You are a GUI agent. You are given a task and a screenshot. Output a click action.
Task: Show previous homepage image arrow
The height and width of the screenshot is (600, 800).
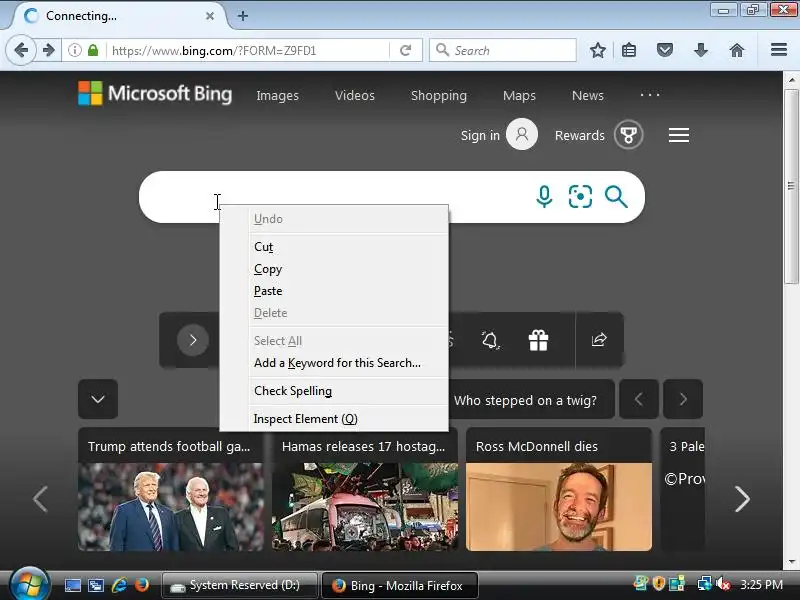(x=639, y=399)
